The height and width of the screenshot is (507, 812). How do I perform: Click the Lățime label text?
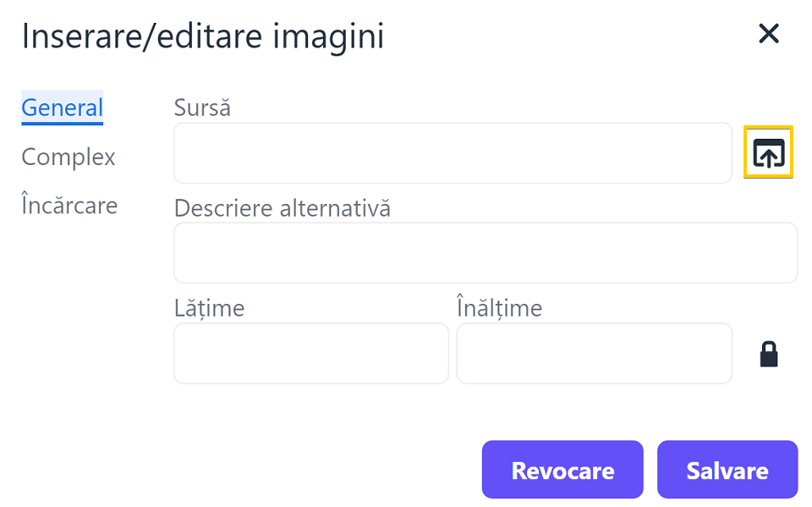[209, 308]
